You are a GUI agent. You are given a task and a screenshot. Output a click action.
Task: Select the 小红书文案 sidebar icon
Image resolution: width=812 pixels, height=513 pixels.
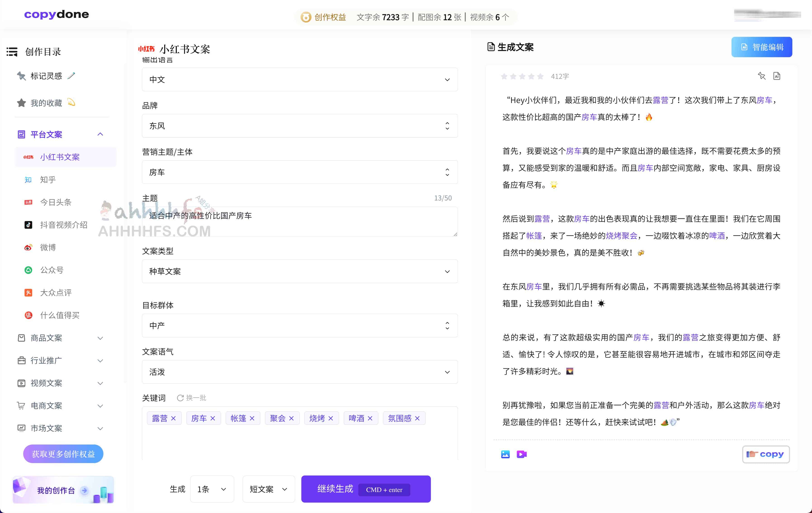[29, 157]
